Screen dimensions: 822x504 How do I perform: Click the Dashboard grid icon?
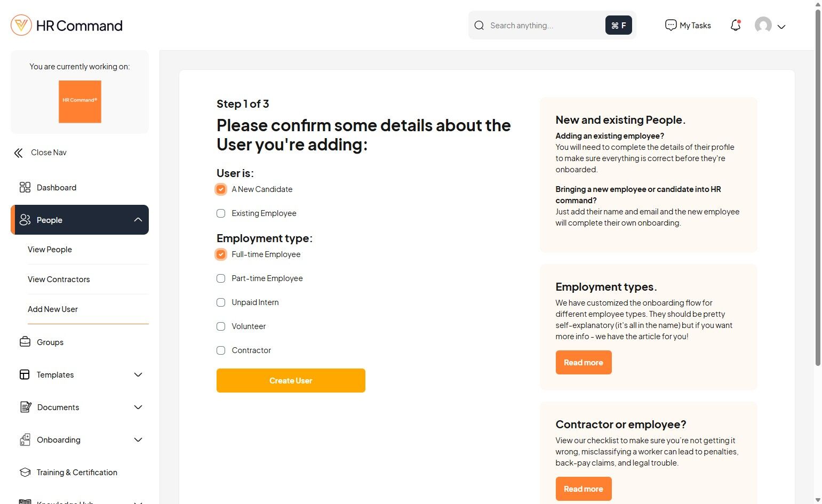(25, 187)
